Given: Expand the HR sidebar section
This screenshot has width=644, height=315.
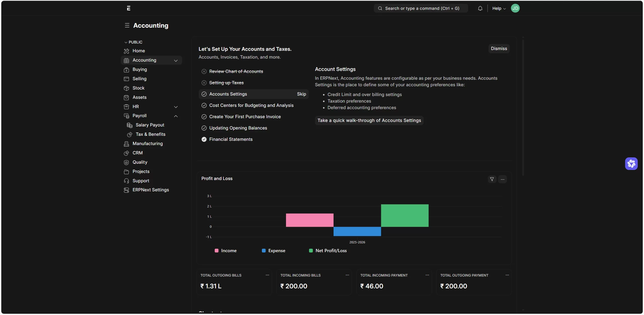Looking at the screenshot, I should pos(176,107).
